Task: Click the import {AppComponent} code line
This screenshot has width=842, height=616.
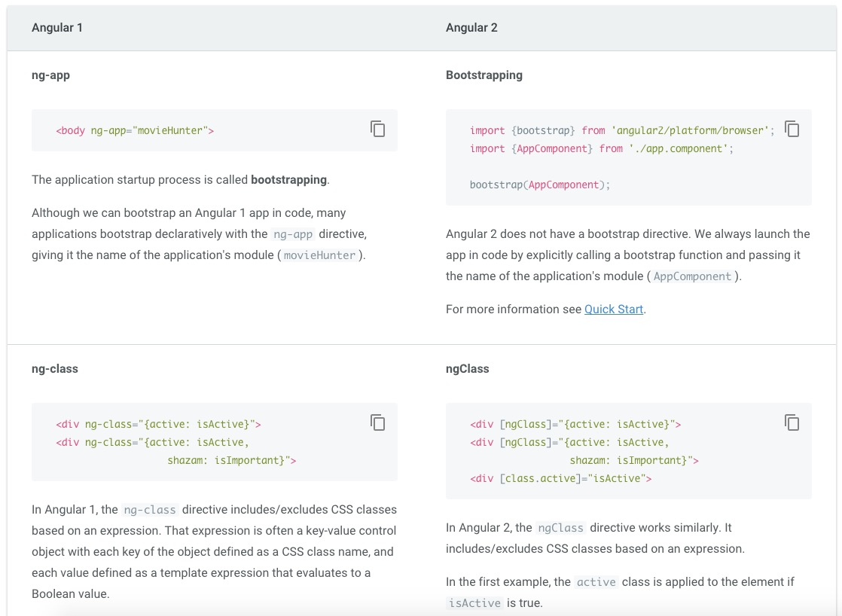Action: [x=602, y=149]
